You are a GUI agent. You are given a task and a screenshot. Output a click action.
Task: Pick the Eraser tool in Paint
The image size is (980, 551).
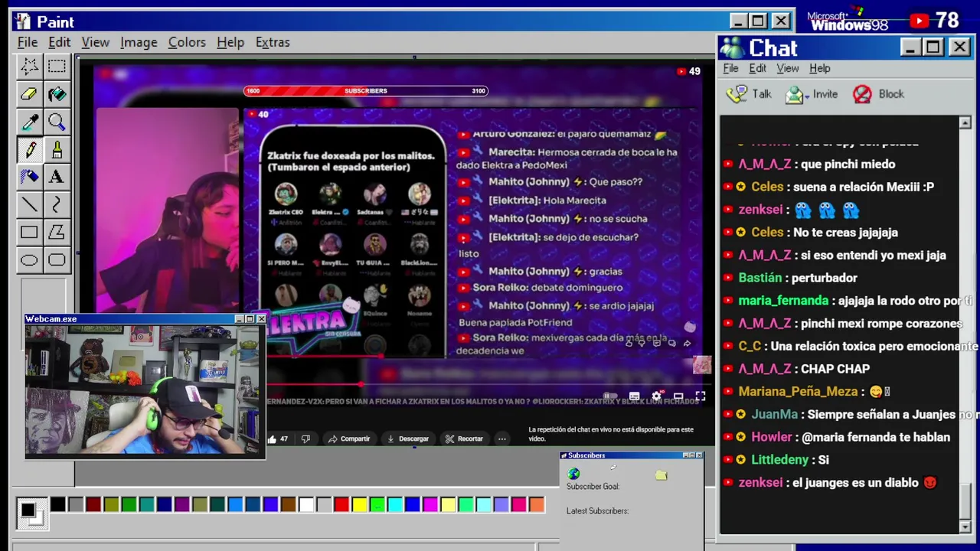click(29, 94)
